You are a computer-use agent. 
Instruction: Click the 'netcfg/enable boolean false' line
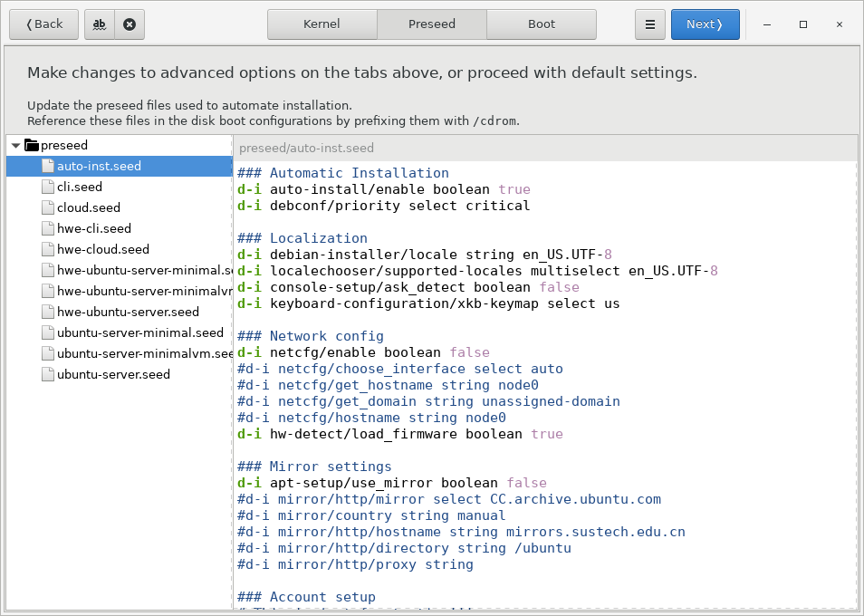click(363, 352)
